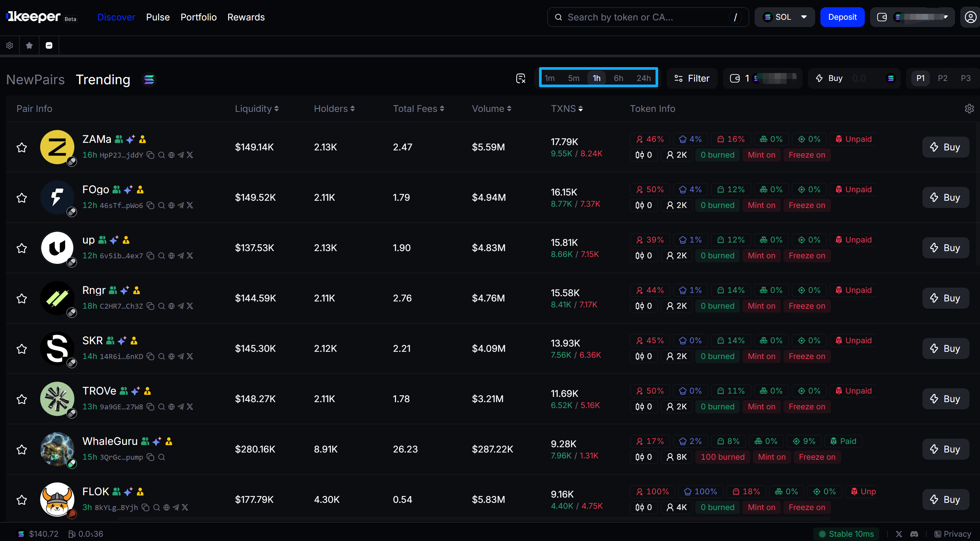Open the user profile avatar icon
This screenshot has width=980, height=541.
(x=970, y=17)
